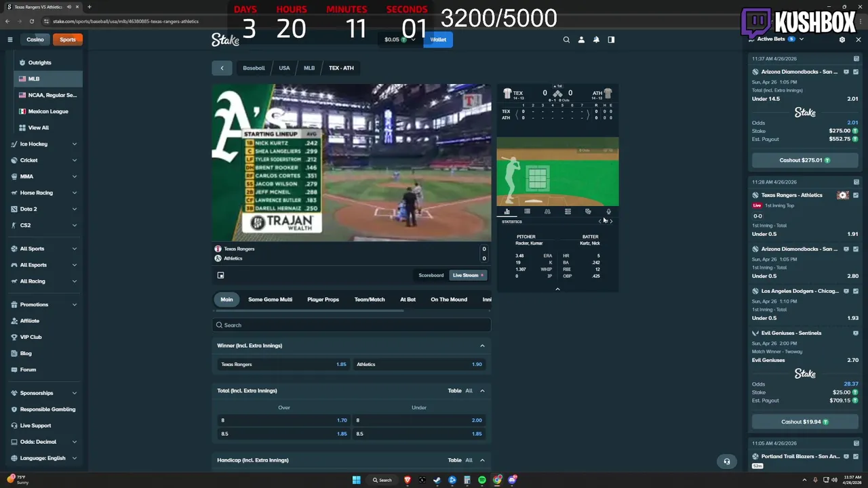Click the live support headset icon
The height and width of the screenshot is (488, 868).
726,462
